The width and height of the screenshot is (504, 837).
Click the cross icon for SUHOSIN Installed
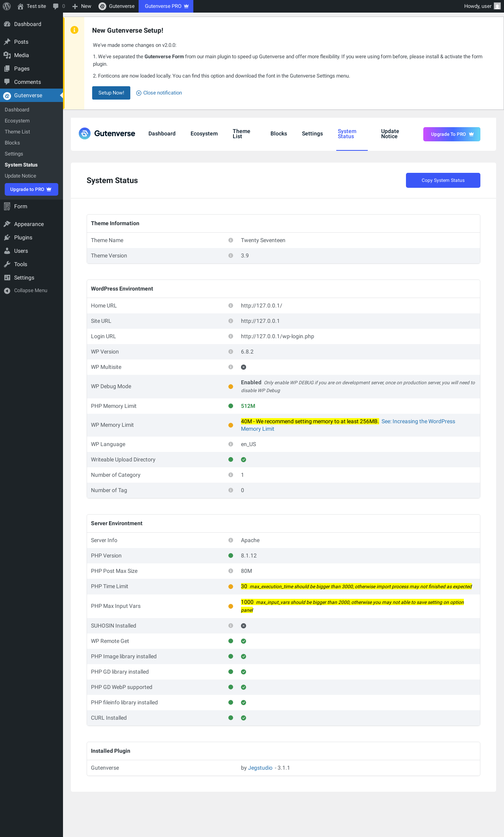(244, 626)
